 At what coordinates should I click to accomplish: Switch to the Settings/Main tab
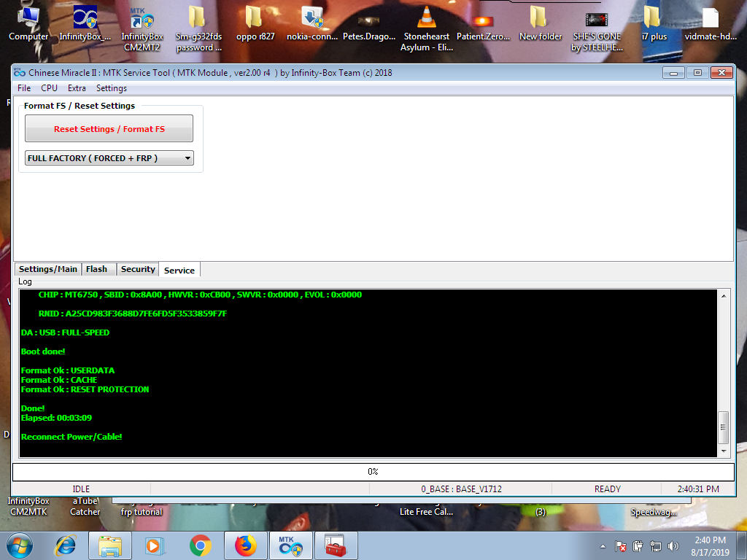coord(47,269)
